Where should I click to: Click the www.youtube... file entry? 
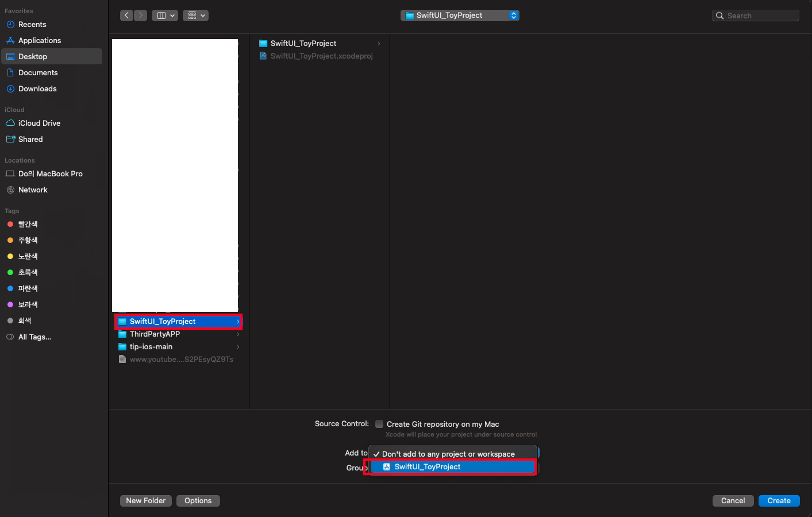tap(178, 360)
